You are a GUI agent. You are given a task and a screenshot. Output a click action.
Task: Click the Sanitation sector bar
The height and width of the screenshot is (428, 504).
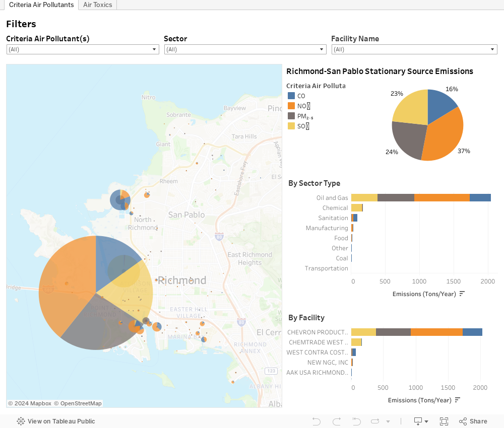point(354,218)
